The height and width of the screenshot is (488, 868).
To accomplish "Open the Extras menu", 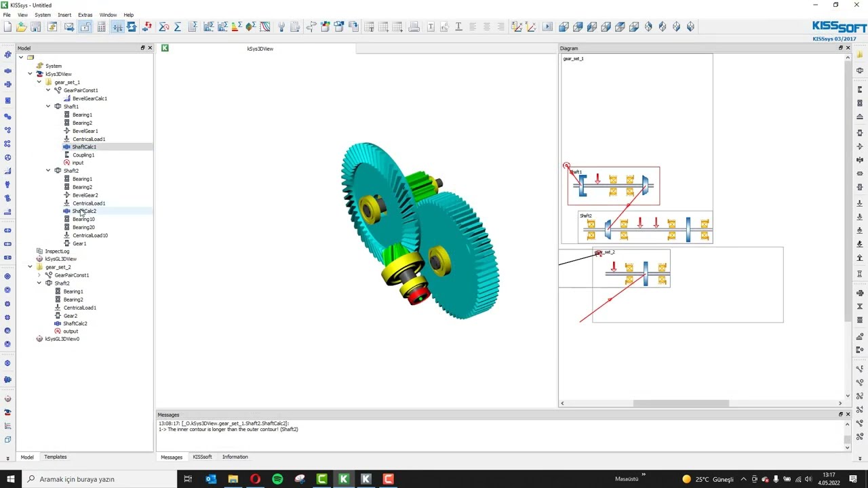I will (85, 15).
